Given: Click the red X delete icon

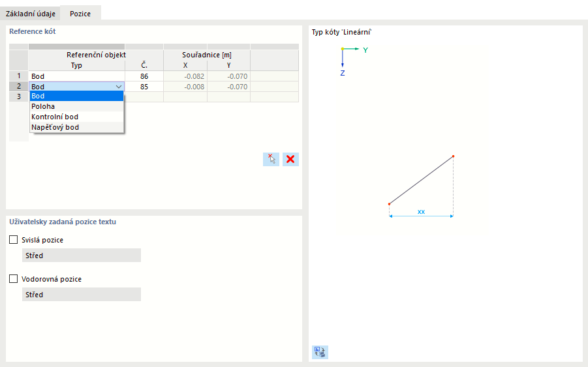Looking at the screenshot, I should pyautogui.click(x=290, y=159).
